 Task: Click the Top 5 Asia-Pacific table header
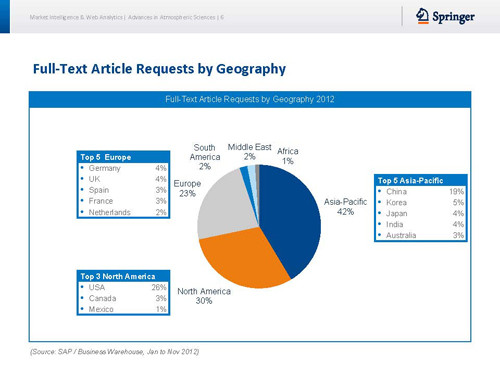click(x=421, y=180)
